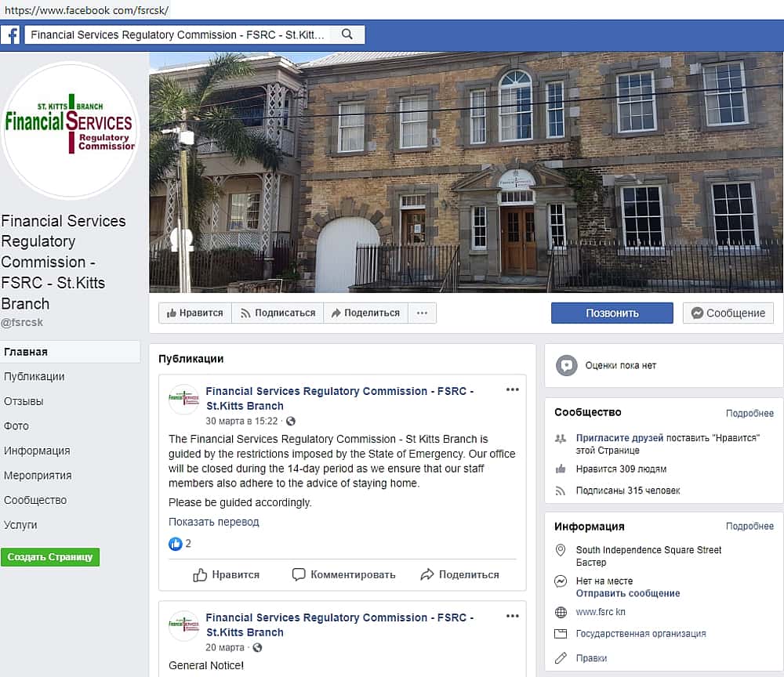Open the FSRC profile picture
Image resolution: width=784 pixels, height=677 pixels.
70,129
